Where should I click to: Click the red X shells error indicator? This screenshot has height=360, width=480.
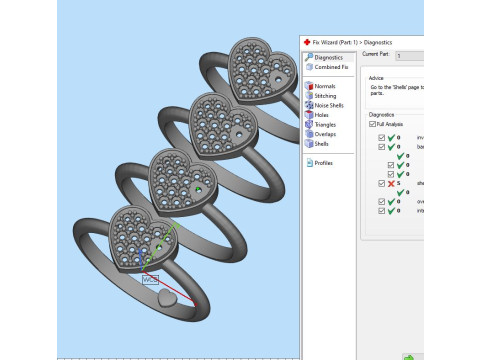(x=391, y=183)
